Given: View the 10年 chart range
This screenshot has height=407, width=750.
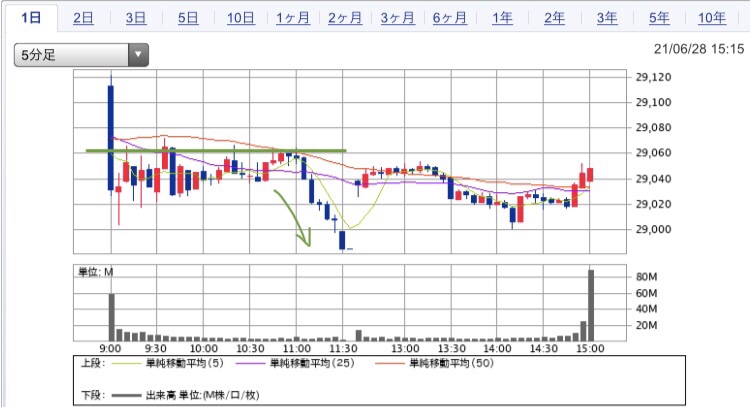Looking at the screenshot, I should coord(712,18).
